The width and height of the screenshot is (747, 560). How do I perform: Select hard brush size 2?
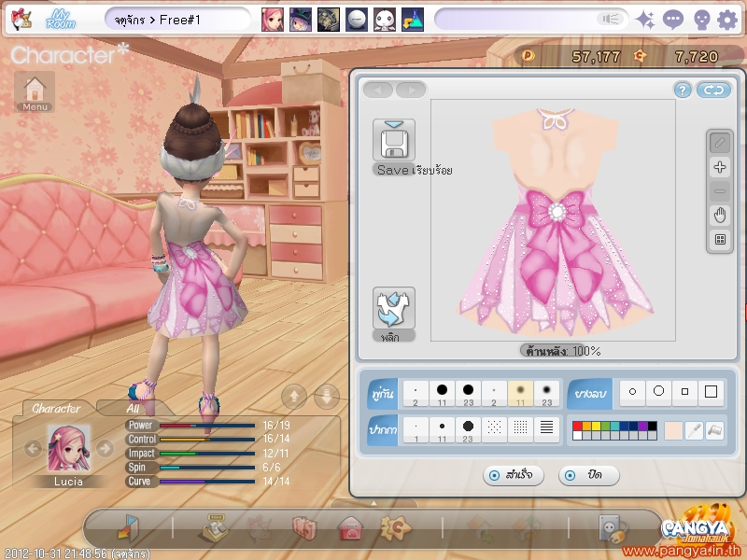point(416,394)
